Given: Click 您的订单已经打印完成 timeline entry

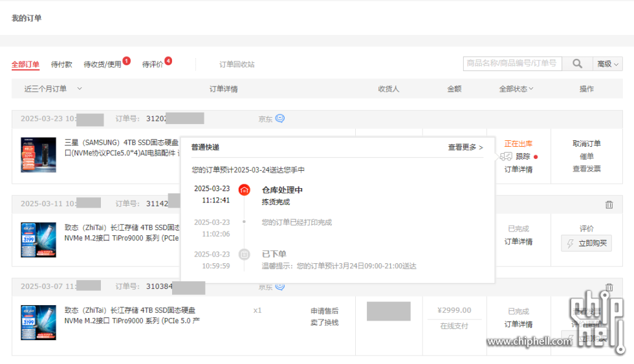Looking at the screenshot, I should click(x=297, y=222).
